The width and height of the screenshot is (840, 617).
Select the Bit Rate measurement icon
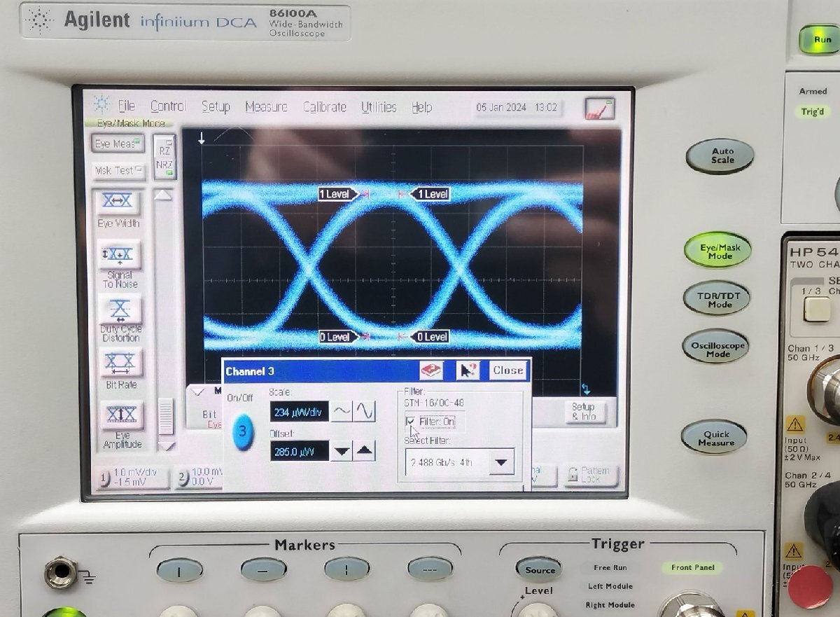[x=120, y=362]
